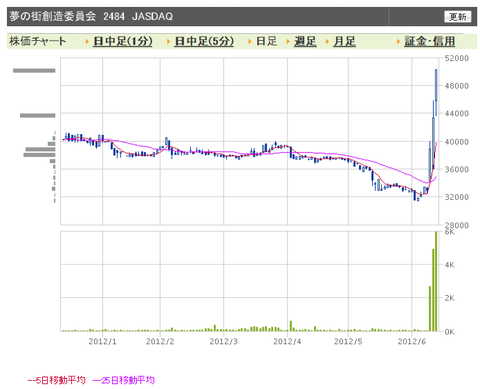480x389 pixels.
Task: Click the tall blue candlestick reaching 50000
Action: point(436,92)
